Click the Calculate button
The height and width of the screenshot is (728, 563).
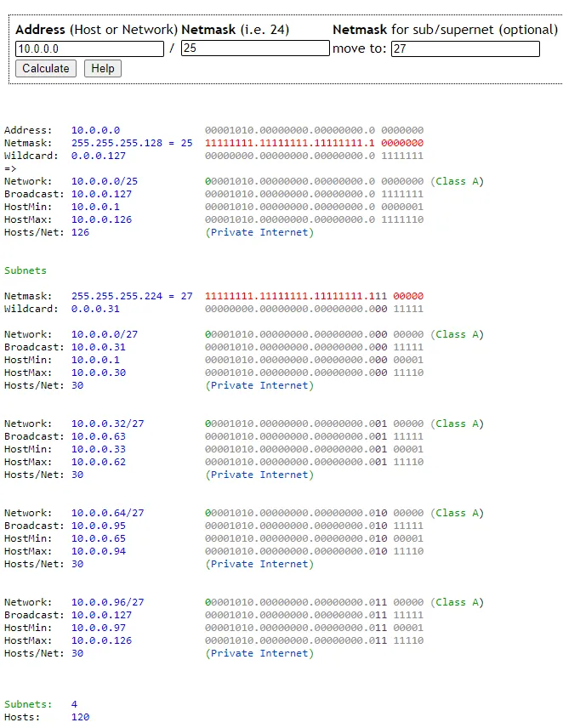[x=45, y=69]
